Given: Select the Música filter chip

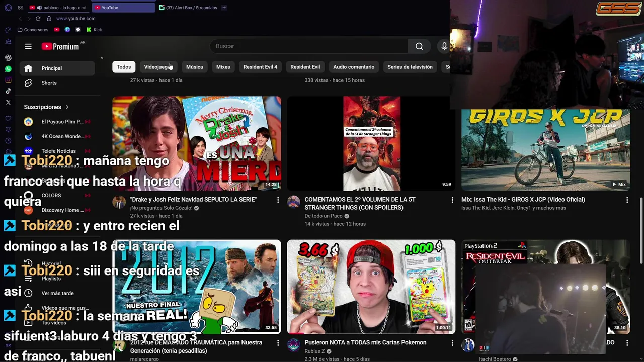Looking at the screenshot, I should click(195, 67).
